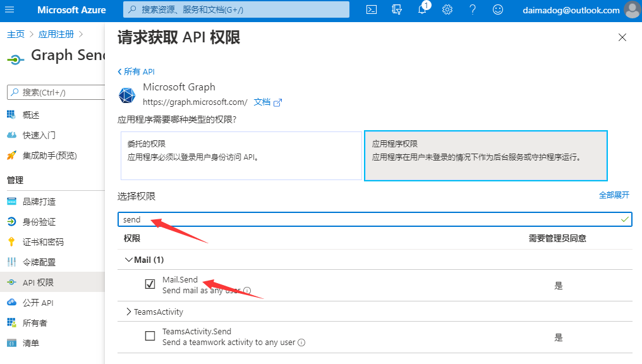Image resolution: width=642 pixels, height=364 pixels.
Task: Open the feedback smiley
Action: click(x=498, y=9)
